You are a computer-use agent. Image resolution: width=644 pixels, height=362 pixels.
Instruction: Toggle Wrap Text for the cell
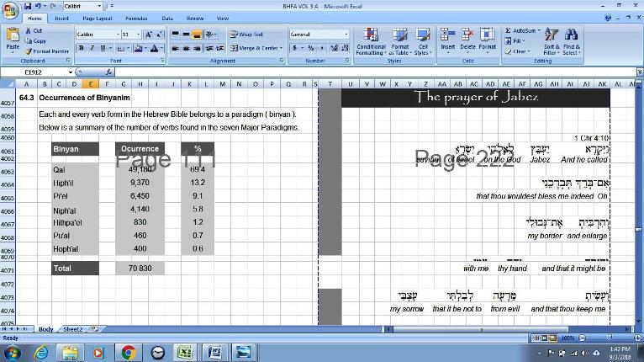245,35
